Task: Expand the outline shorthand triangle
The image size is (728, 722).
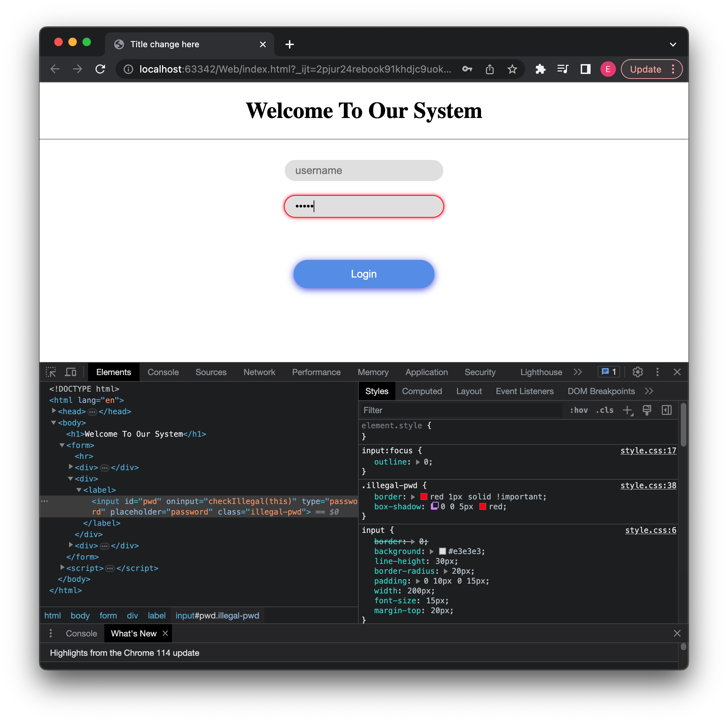Action: click(x=418, y=462)
